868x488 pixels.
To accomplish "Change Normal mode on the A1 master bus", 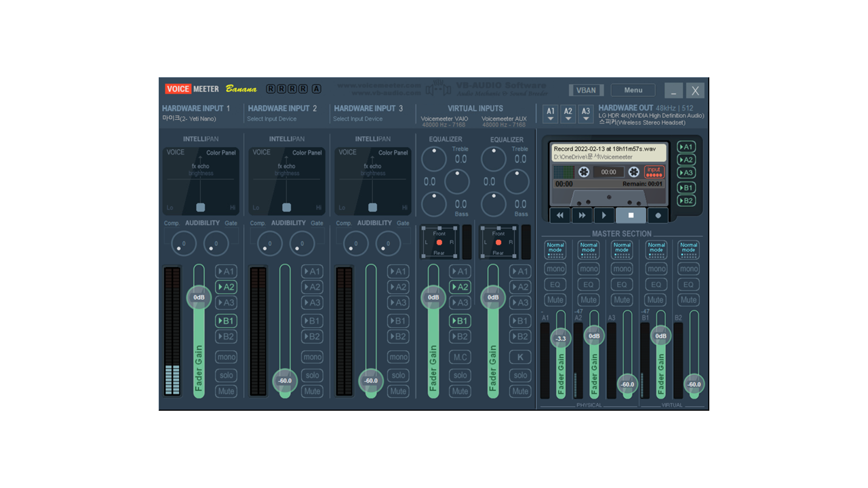I will (555, 249).
